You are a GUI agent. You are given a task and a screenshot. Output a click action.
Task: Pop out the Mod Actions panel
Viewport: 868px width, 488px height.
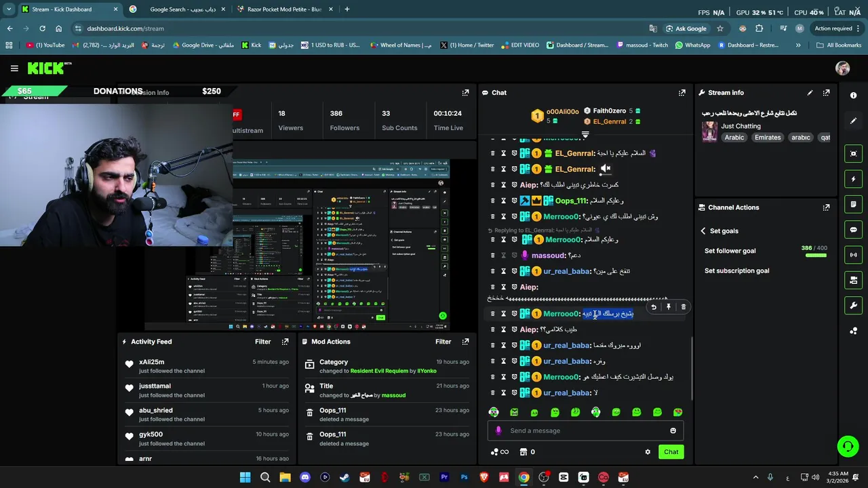[x=465, y=342]
